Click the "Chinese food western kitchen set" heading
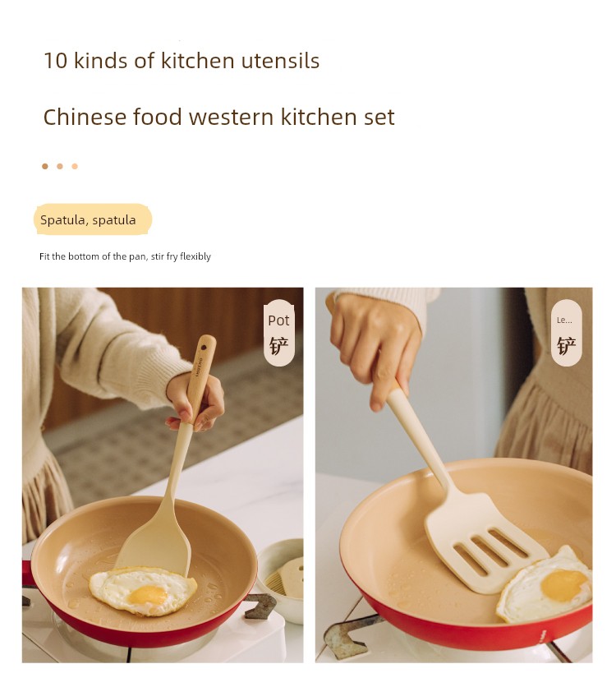The image size is (616, 687). pos(219,117)
